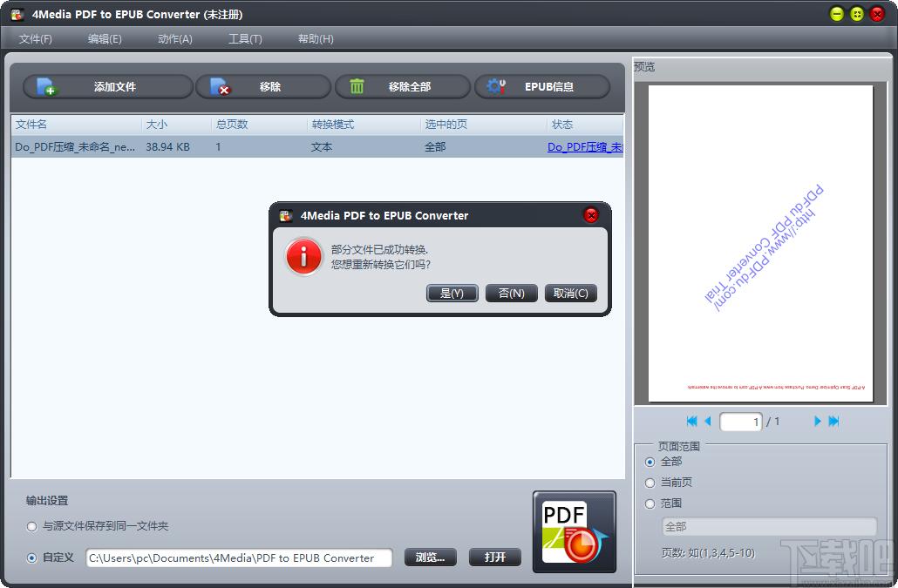Screen dimensions: 898x588
Task: Click 取消(C) to cancel dialog
Action: point(571,293)
